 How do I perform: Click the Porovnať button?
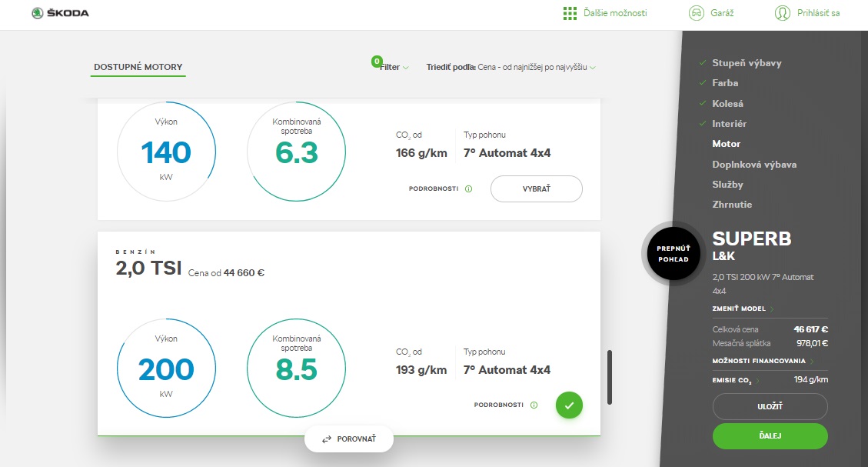[349, 439]
